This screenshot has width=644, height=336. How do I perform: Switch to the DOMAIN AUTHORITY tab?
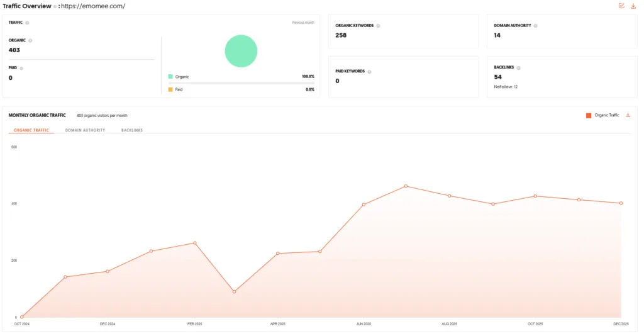(x=85, y=130)
